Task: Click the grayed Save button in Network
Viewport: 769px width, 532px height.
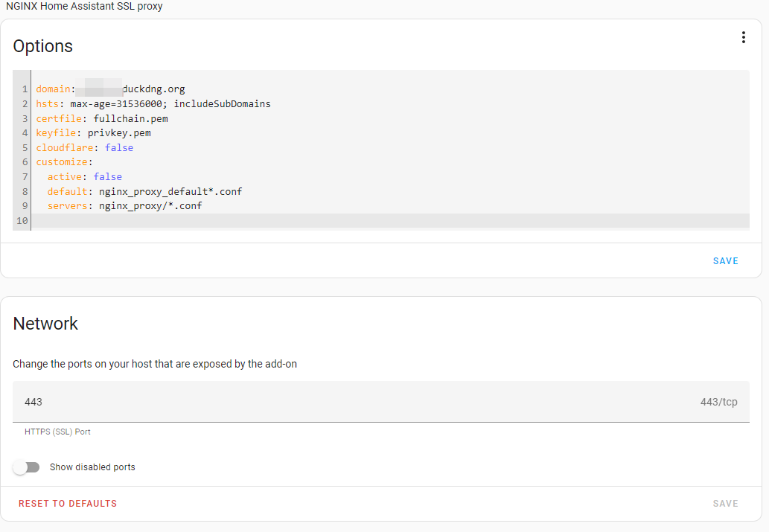Action: (725, 504)
